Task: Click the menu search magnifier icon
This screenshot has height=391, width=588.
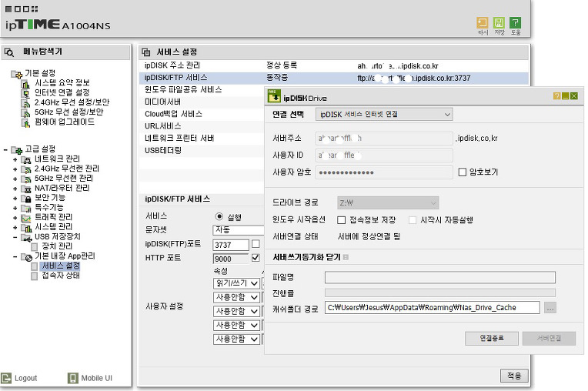Action: click(9, 52)
